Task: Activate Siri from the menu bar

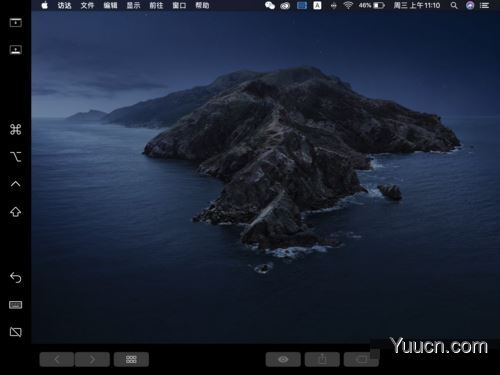Action: [x=470, y=5]
